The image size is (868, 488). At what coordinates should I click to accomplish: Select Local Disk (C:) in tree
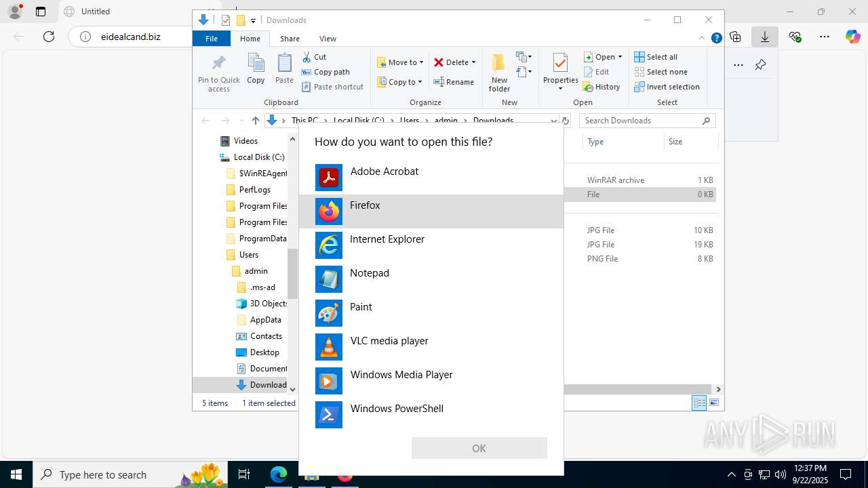(x=252, y=157)
